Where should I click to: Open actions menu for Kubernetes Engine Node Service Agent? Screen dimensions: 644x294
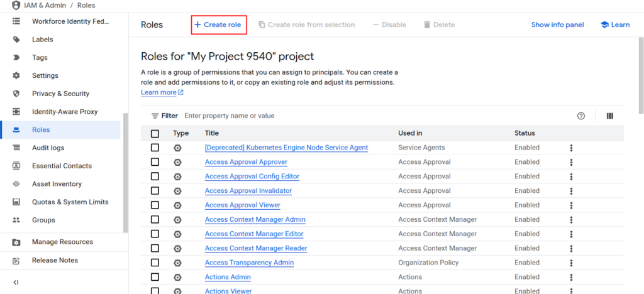(x=571, y=148)
